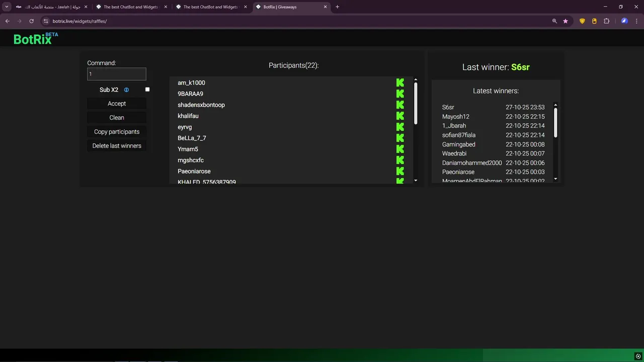644x362 pixels.
Task: Click the Kick icon beside am_k1000
Action: 400,82
